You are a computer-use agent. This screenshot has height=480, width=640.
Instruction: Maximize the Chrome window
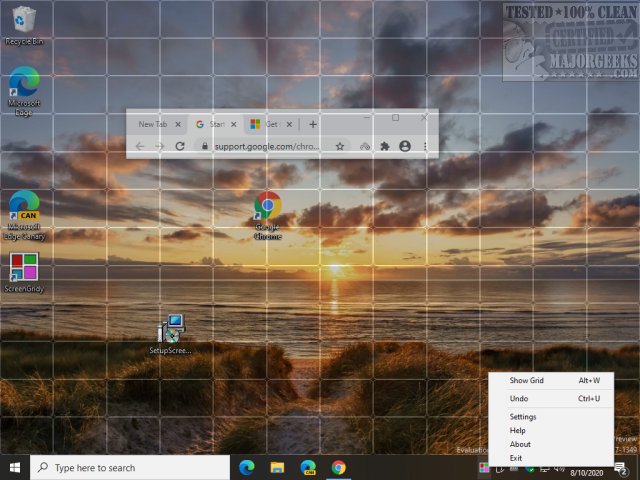(395, 118)
